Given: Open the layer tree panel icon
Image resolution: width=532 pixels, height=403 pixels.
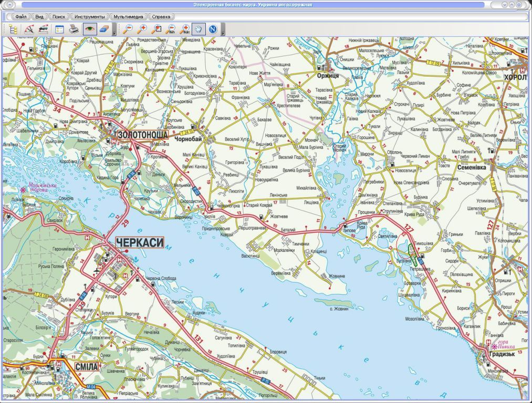Looking at the screenshot, I should [13, 29].
